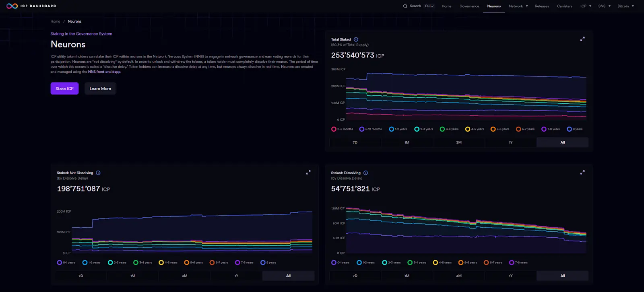Toggle 4-5 years in Not Dissolving legend
Image resolution: width=644 pixels, height=292 pixels.
pos(168,263)
